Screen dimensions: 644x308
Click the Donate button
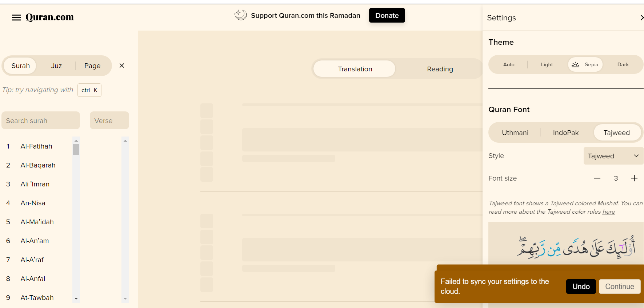pyautogui.click(x=387, y=15)
